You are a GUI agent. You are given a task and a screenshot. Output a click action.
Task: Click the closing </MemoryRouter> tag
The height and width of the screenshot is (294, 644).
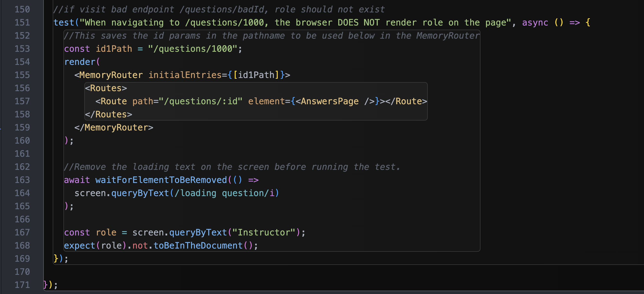coord(114,128)
